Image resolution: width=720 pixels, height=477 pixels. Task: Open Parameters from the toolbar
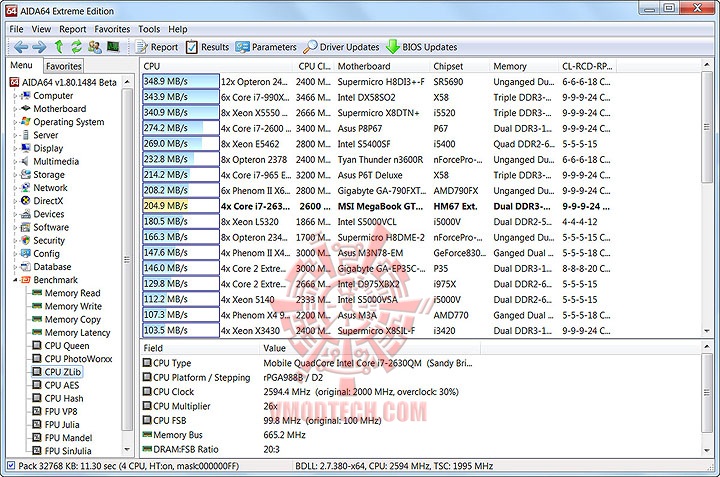pos(266,47)
